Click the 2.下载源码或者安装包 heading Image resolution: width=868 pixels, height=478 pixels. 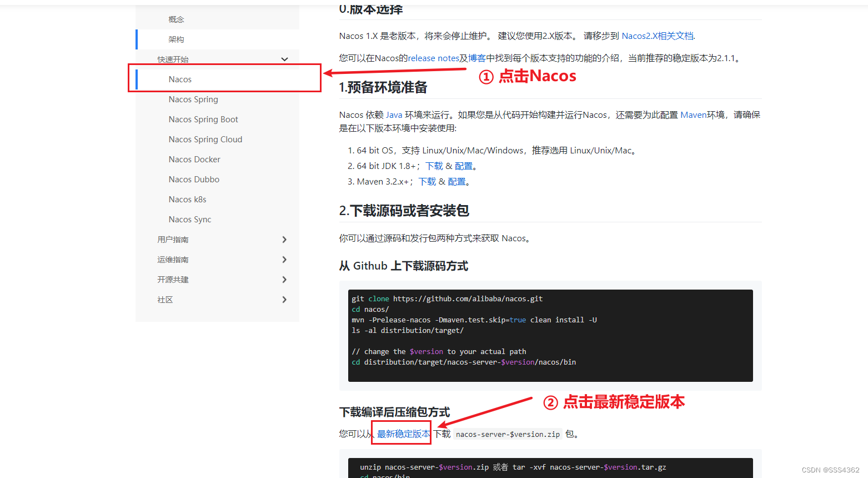(x=404, y=211)
